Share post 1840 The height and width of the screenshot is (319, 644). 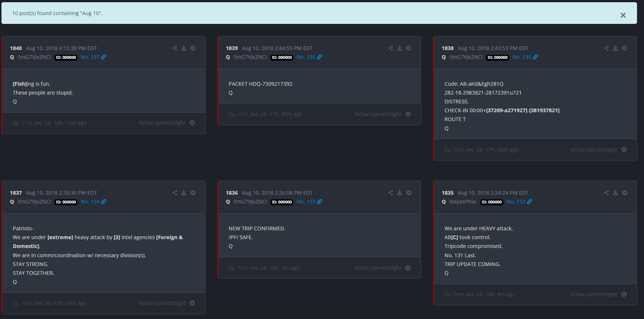tap(175, 48)
